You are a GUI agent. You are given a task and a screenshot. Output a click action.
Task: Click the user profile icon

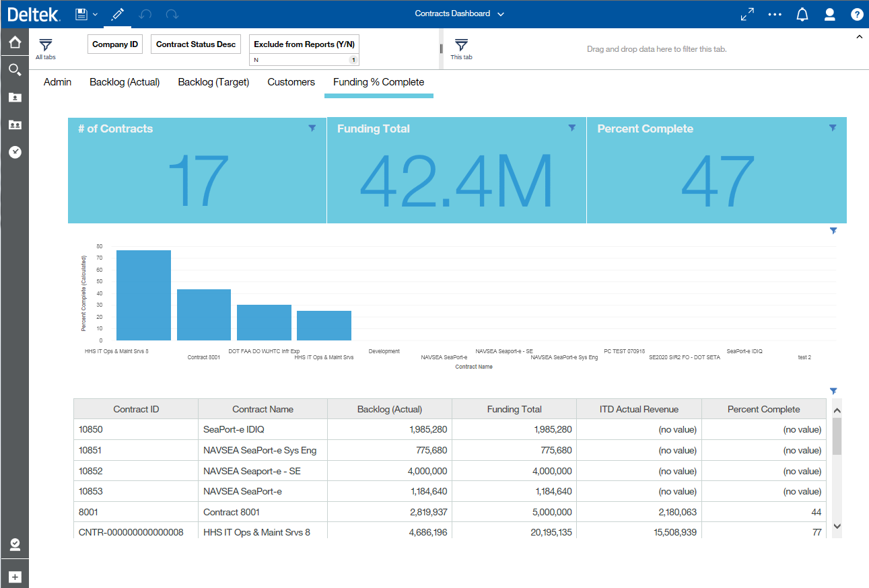829,14
